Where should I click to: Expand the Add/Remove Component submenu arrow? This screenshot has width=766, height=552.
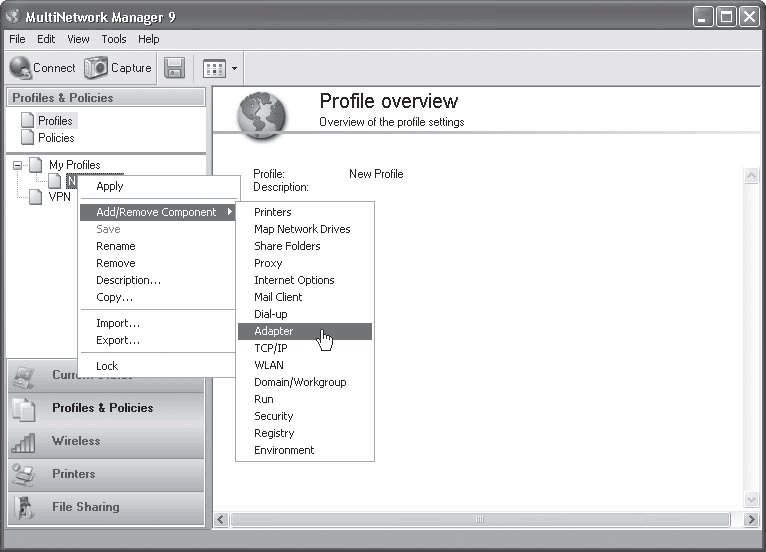click(229, 212)
